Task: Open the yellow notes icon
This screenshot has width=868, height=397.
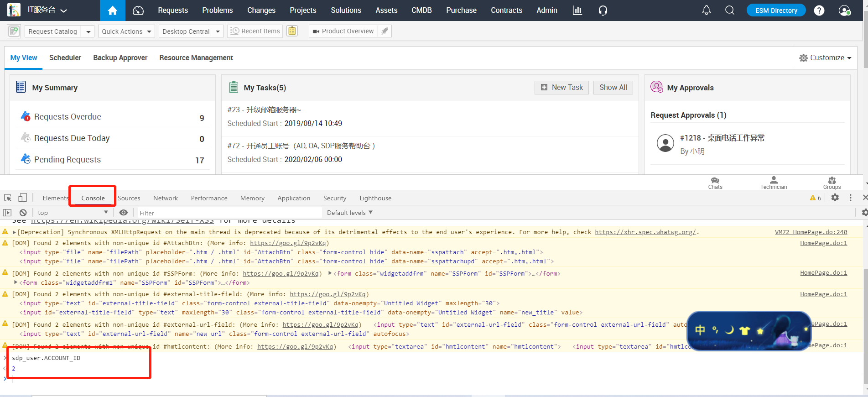Action: pyautogui.click(x=292, y=31)
